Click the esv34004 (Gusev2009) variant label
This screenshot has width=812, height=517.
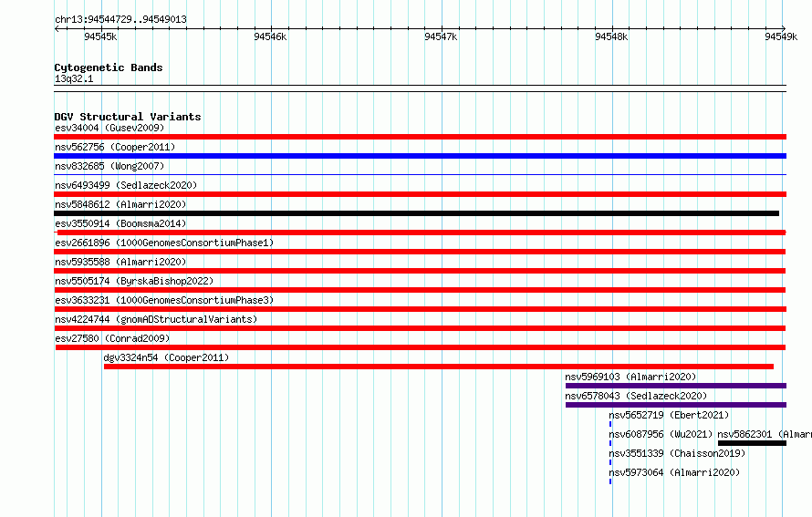(109, 128)
